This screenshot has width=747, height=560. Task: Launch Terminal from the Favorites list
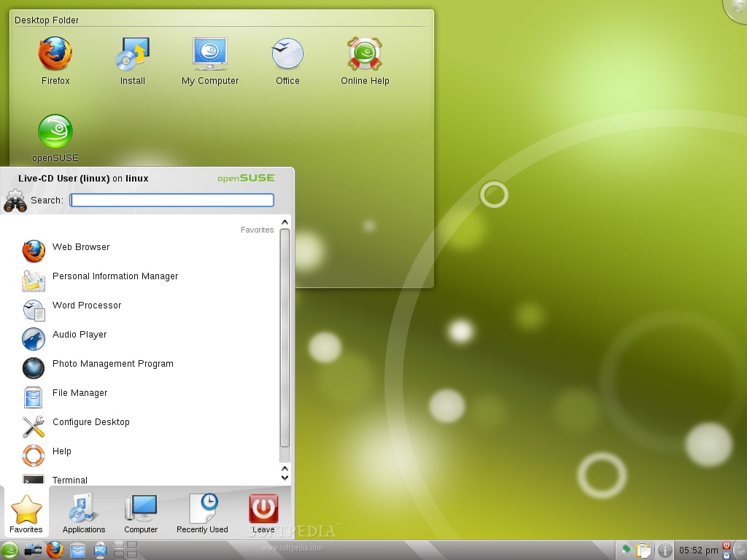click(x=70, y=480)
